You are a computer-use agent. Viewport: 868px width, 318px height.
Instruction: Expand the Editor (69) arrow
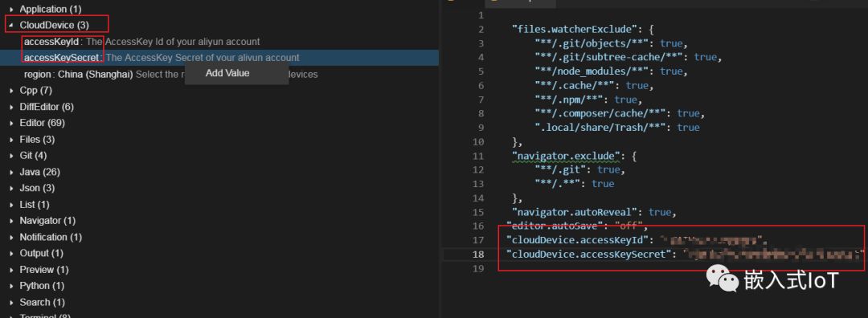click(x=11, y=124)
